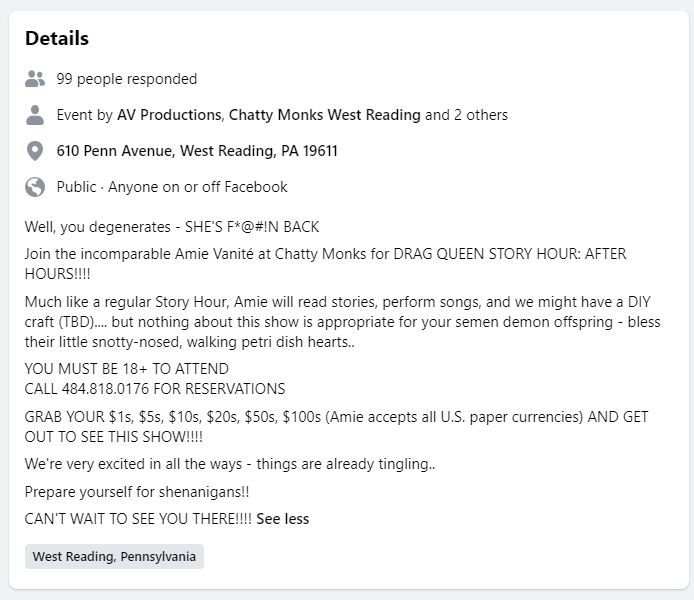Show the '2 others' co-hosts
Screen dimensions: 694x600
pos(483,115)
